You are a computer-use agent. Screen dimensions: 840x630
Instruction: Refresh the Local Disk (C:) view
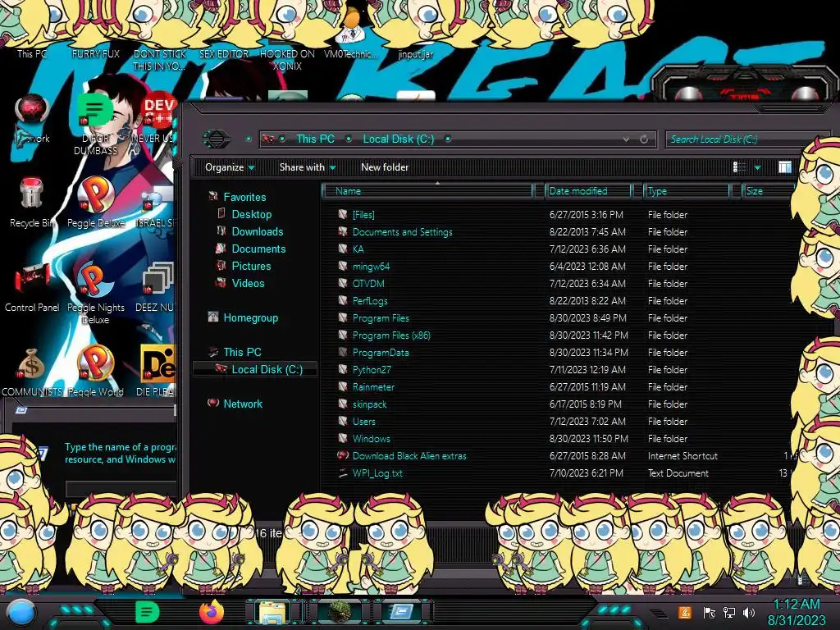pos(645,139)
